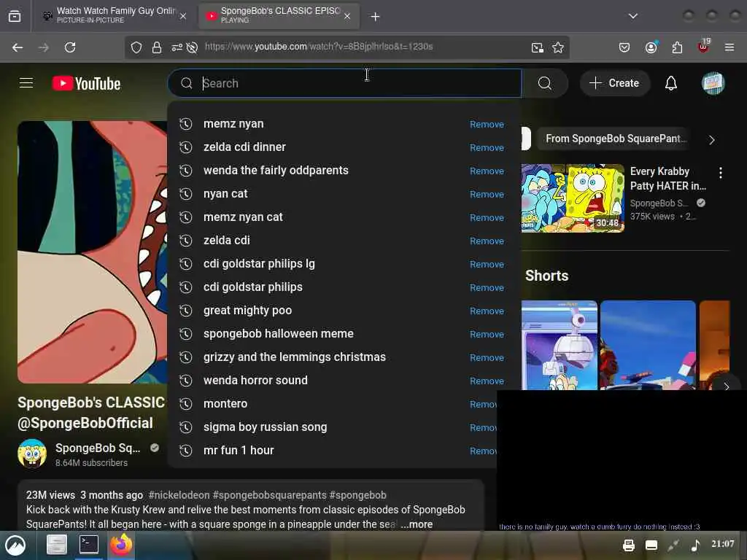Remove zelda cdi from search history
Screen dimensions: 747x560
[487, 241]
